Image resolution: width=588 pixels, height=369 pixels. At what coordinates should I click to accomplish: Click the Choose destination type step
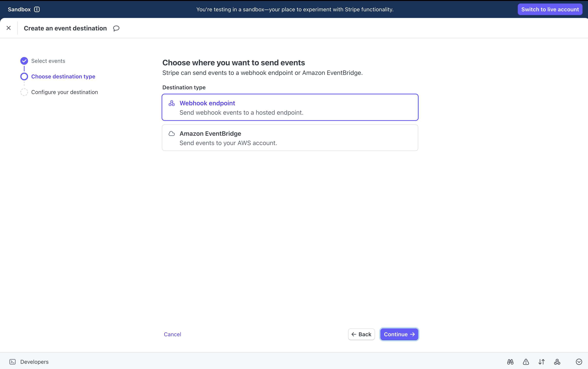[63, 76]
